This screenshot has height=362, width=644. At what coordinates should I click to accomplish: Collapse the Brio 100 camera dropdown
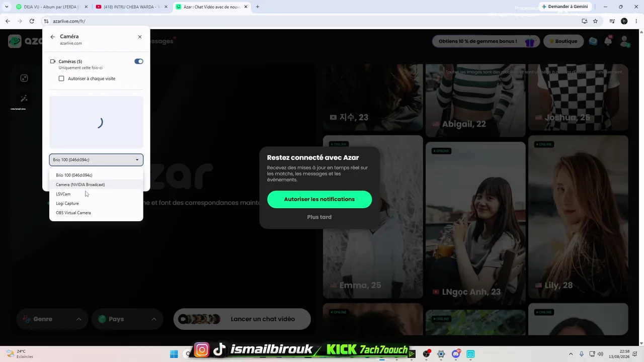click(x=96, y=160)
